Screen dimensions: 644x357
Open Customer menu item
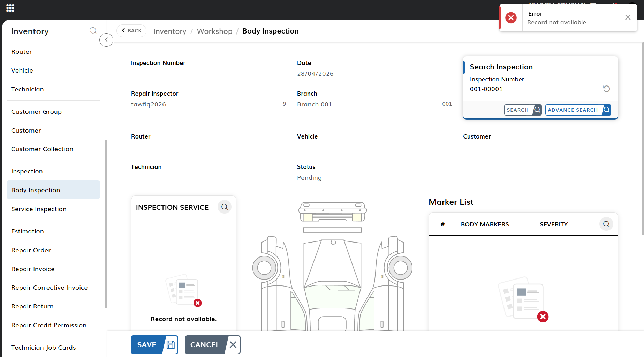(53, 131)
